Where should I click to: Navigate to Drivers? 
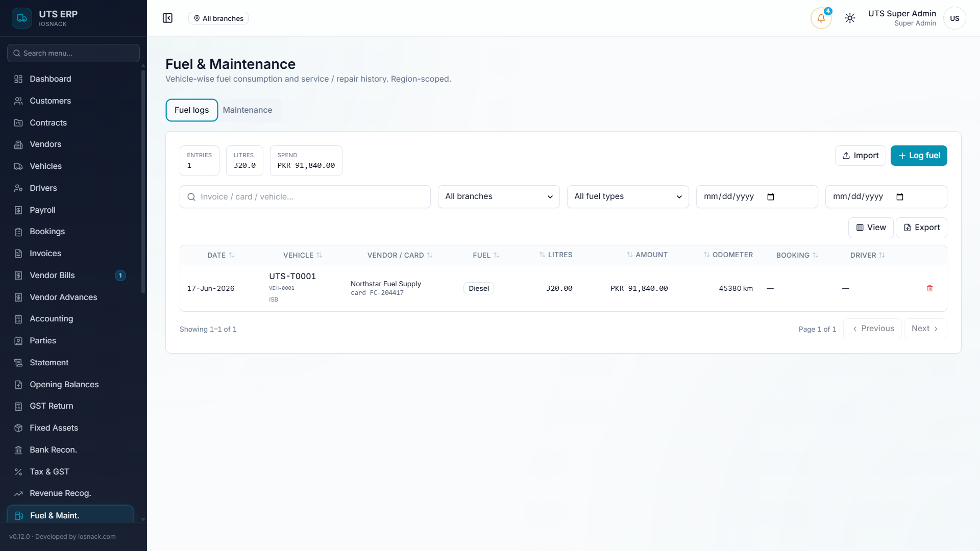[70, 188]
